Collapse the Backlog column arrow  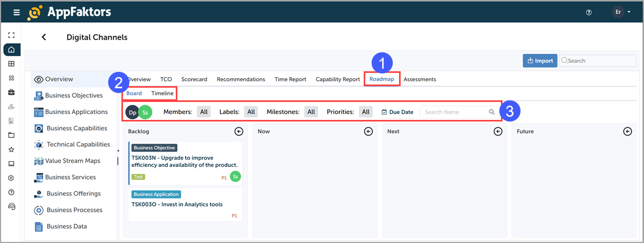[x=239, y=132]
